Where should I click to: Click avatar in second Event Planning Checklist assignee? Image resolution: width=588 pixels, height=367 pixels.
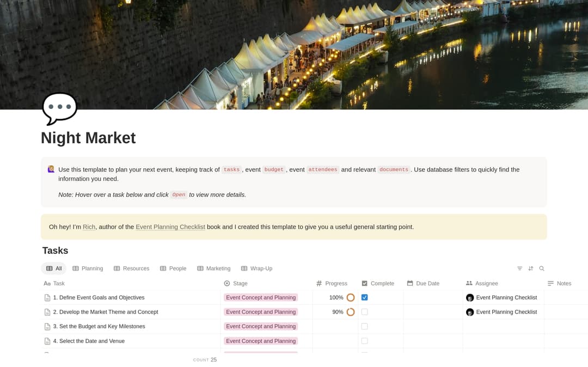click(470, 312)
